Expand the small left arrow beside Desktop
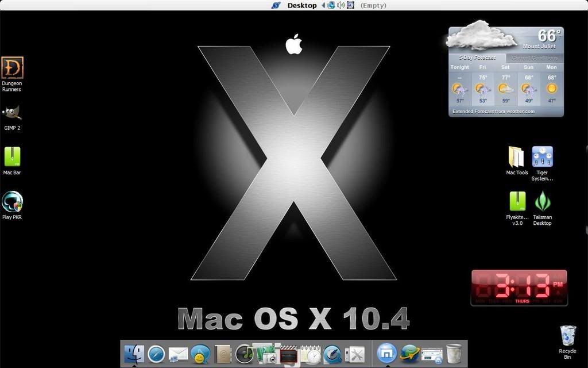This screenshot has width=588, height=368. (x=323, y=5)
